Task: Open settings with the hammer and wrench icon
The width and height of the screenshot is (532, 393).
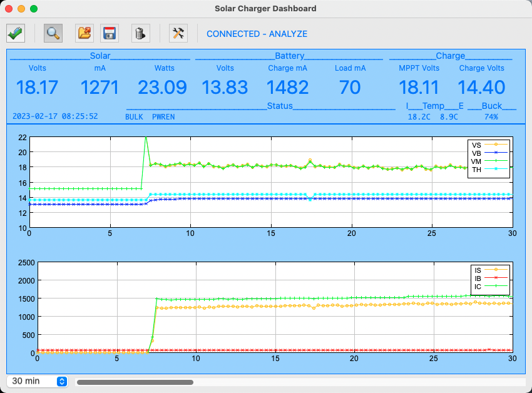Action: point(178,33)
